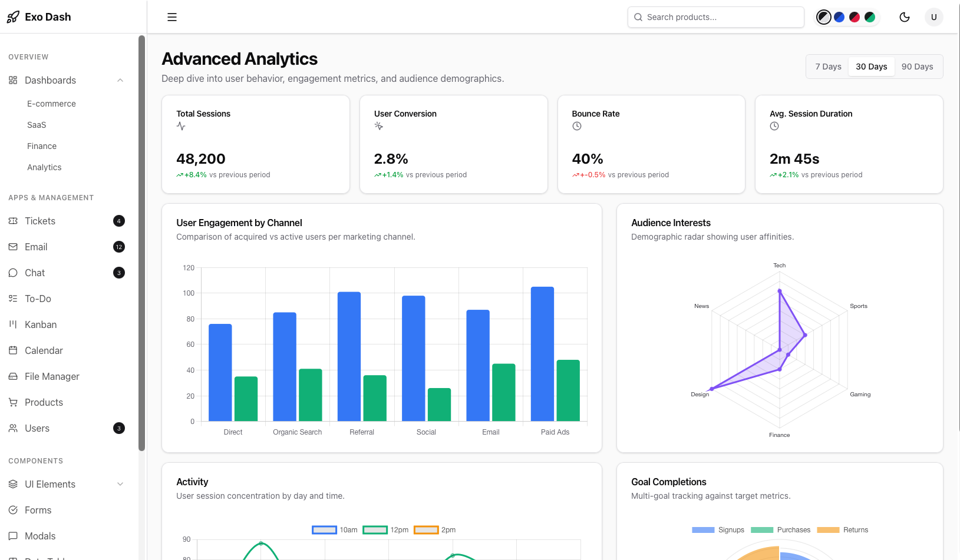Click the Kanban board icon
Image resolution: width=960 pixels, height=560 pixels.
[x=13, y=324]
